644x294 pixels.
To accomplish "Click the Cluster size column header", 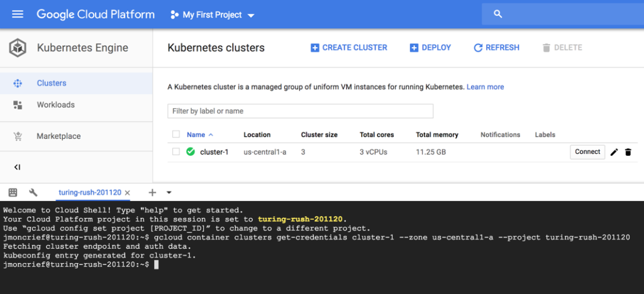I will tap(319, 134).
